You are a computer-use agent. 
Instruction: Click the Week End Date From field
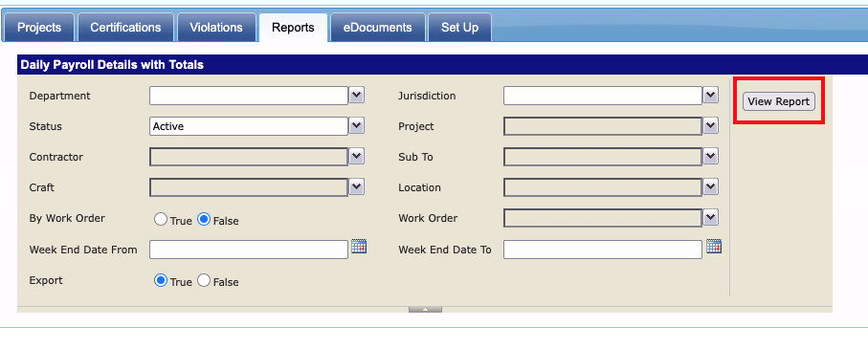pos(249,250)
